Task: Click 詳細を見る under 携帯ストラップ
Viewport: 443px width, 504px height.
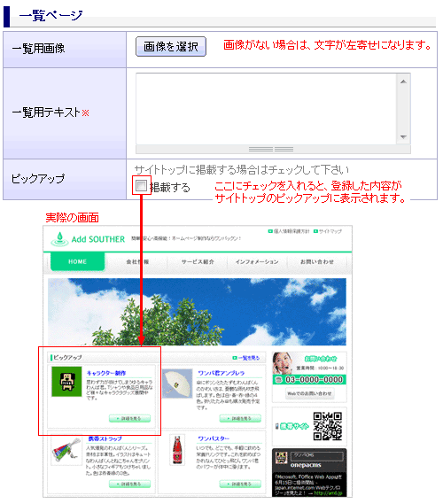Action: coord(129,484)
